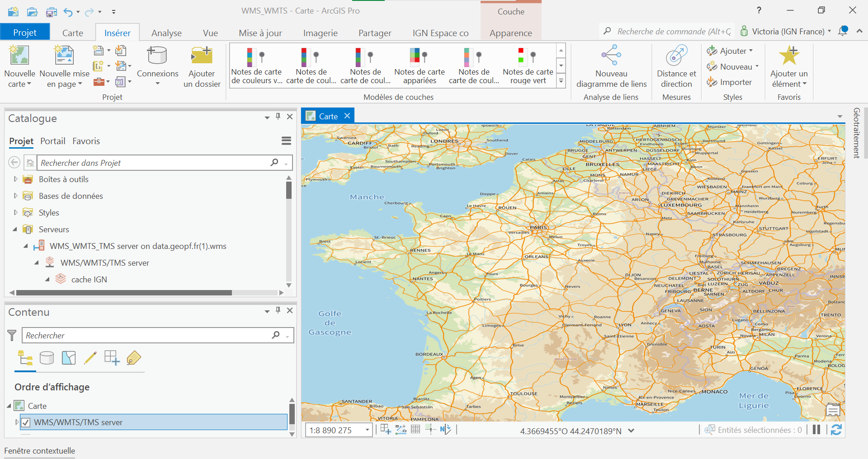
Task: Collapse the ribbon with the chevron
Action: (859, 31)
